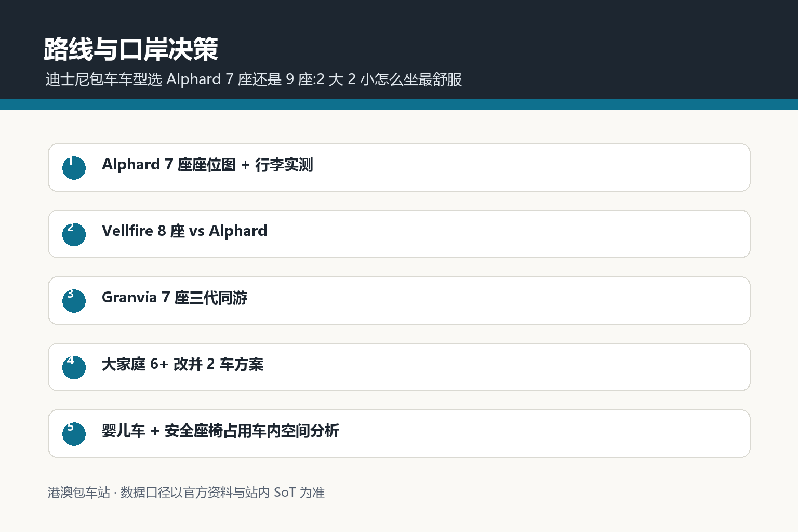Click the number 5 circle badge
Screen dimensions: 798x532
74,434
